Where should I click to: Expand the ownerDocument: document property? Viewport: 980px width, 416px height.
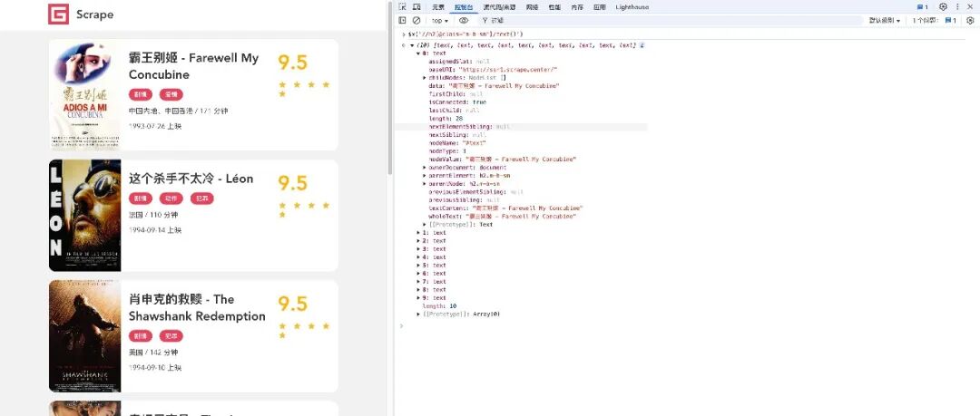click(425, 168)
